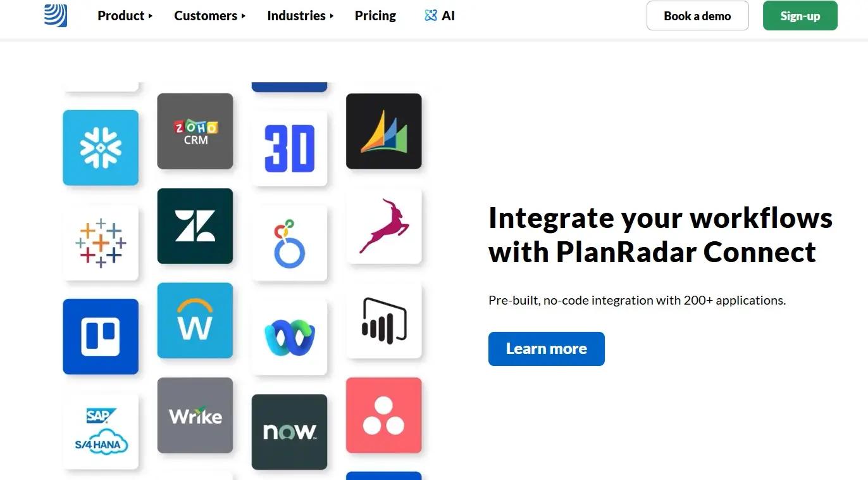Select the Tableau integration icon
This screenshot has width=868, height=480.
pos(101,243)
